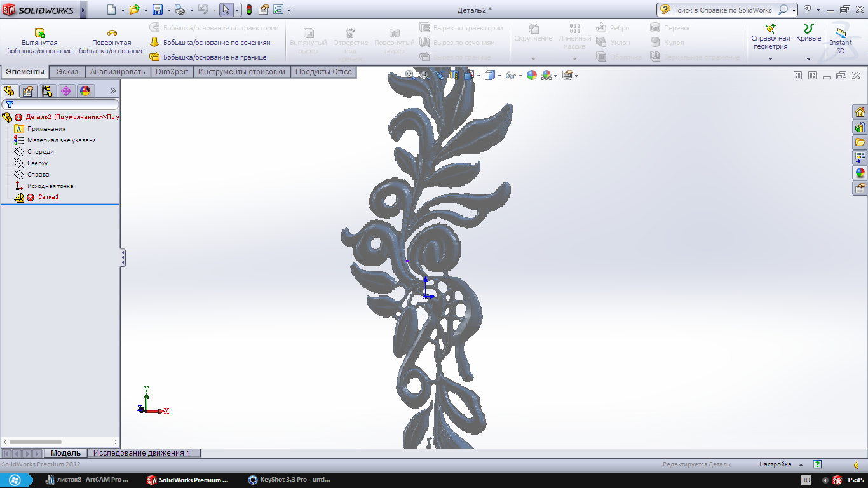Click the feature tree filter field
Screen dimensions: 868x488
coord(60,104)
